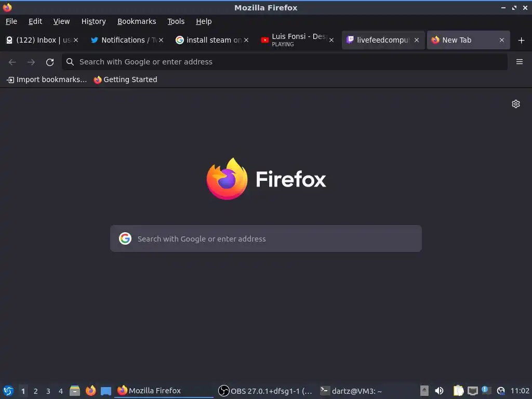Image resolution: width=532 pixels, height=399 pixels.
Task: Switch to workspace 4
Action: [61, 391]
